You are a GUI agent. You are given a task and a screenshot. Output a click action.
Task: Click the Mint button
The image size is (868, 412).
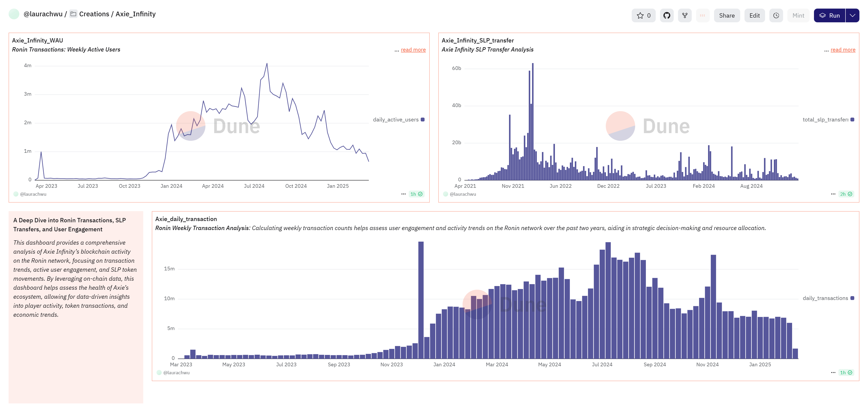[x=798, y=15]
